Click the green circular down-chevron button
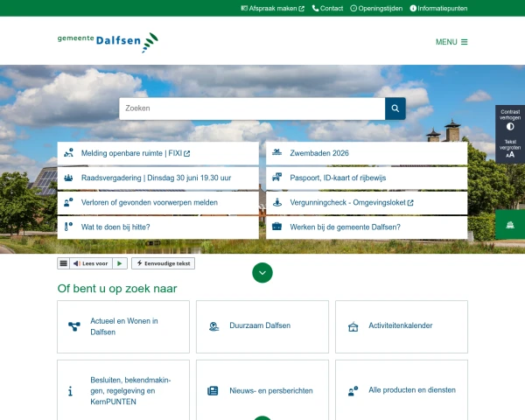This screenshot has height=420, width=525. [x=262, y=273]
